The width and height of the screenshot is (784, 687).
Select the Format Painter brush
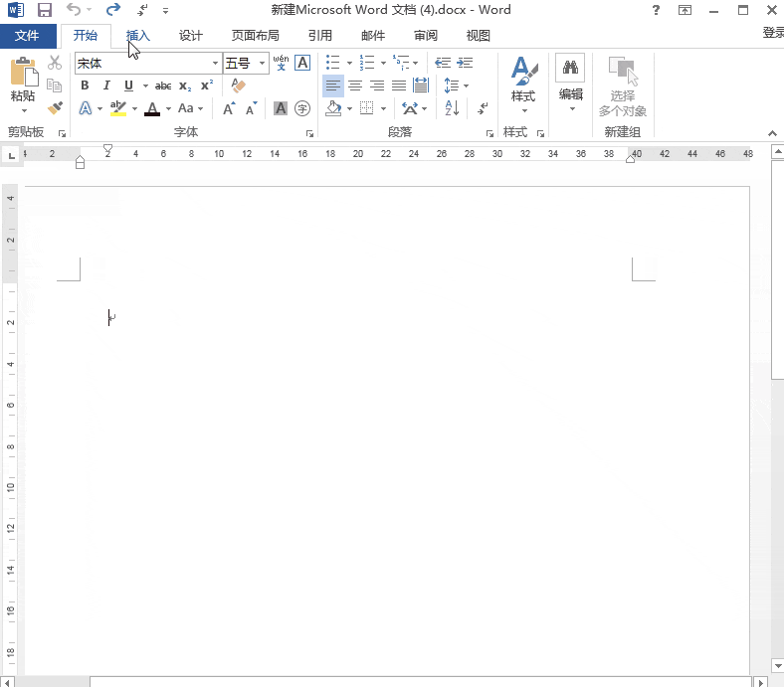55,108
